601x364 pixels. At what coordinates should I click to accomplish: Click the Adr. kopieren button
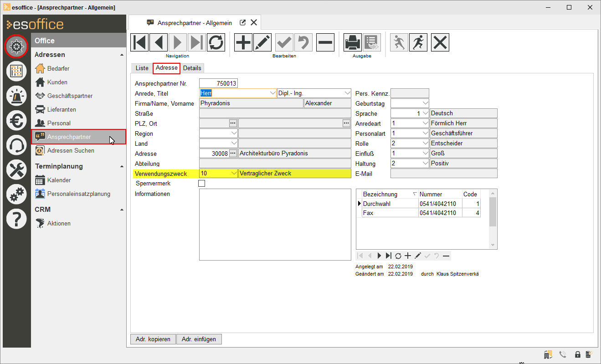pyautogui.click(x=153, y=339)
